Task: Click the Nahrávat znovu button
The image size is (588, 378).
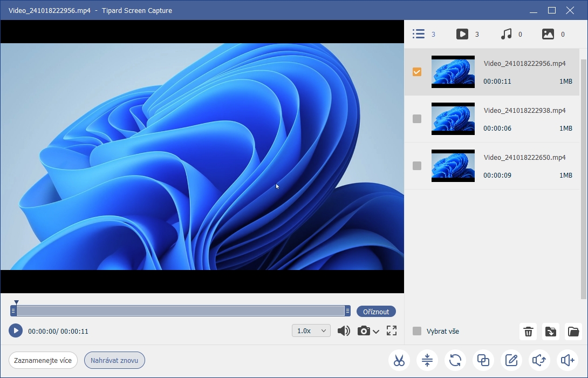Action: (114, 360)
